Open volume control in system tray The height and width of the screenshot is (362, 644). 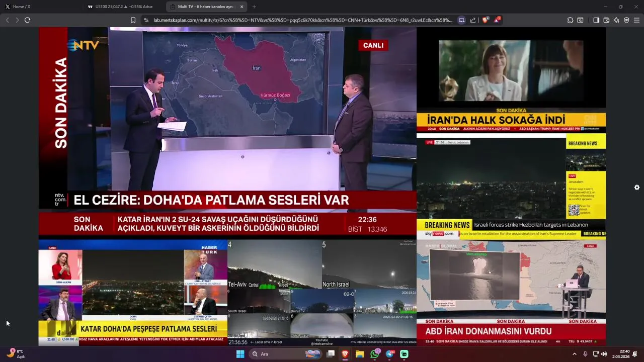[x=604, y=354]
